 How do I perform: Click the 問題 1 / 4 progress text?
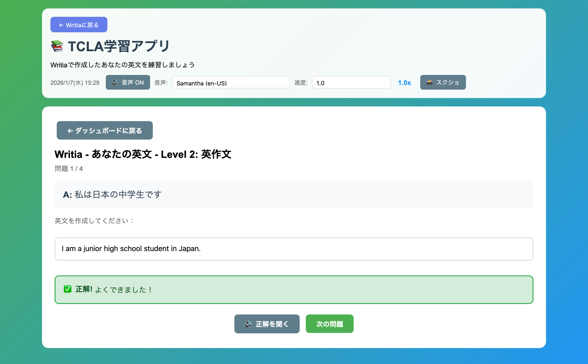point(69,169)
